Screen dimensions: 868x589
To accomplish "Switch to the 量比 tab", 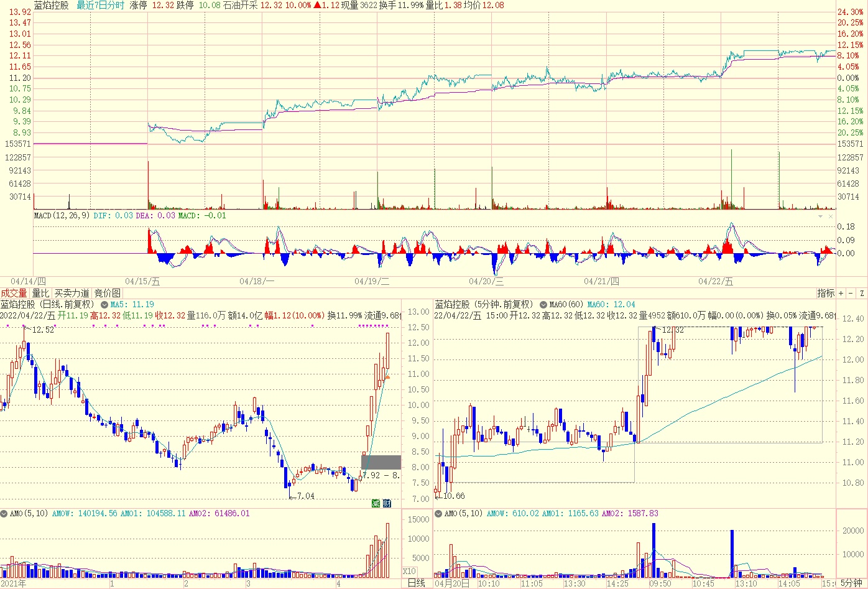I will 40,293.
